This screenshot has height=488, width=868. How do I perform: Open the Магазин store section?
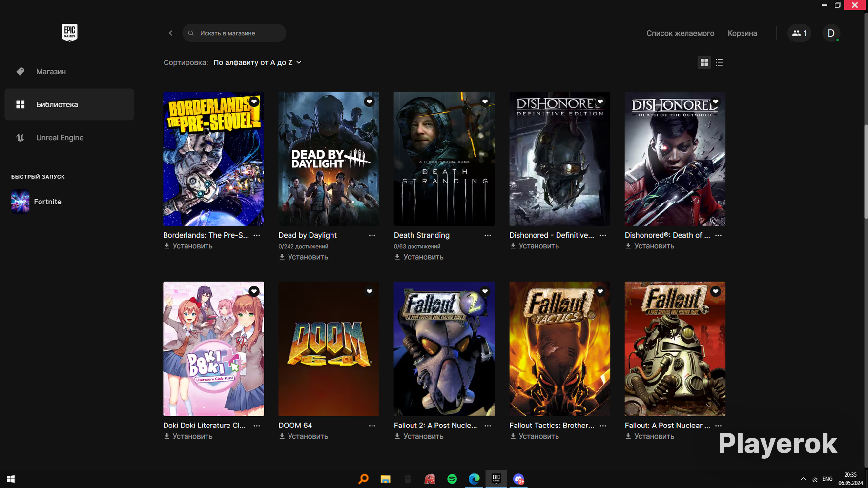pos(69,71)
